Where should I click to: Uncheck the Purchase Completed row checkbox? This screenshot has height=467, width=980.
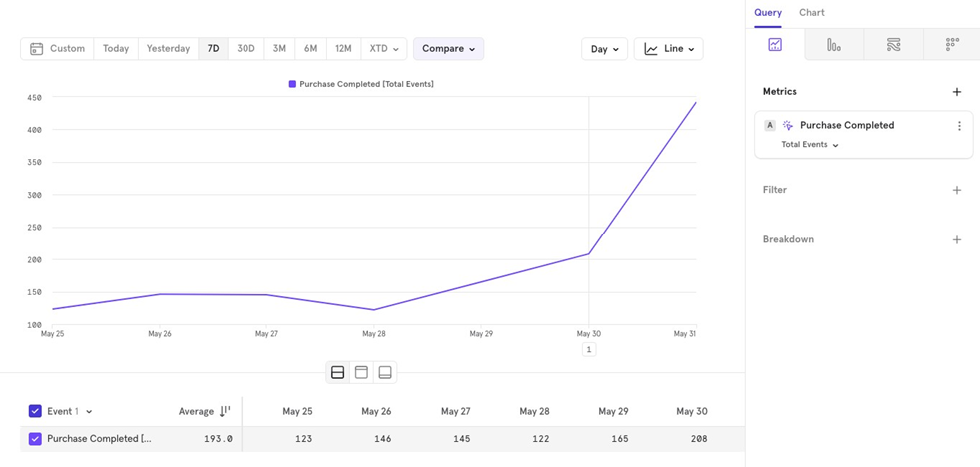coord(35,439)
